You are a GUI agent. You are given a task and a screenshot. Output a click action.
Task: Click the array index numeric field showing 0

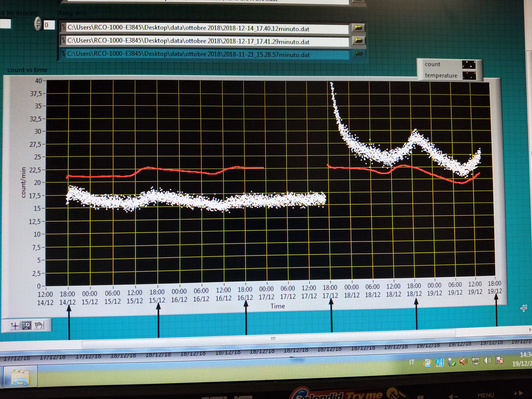click(49, 25)
